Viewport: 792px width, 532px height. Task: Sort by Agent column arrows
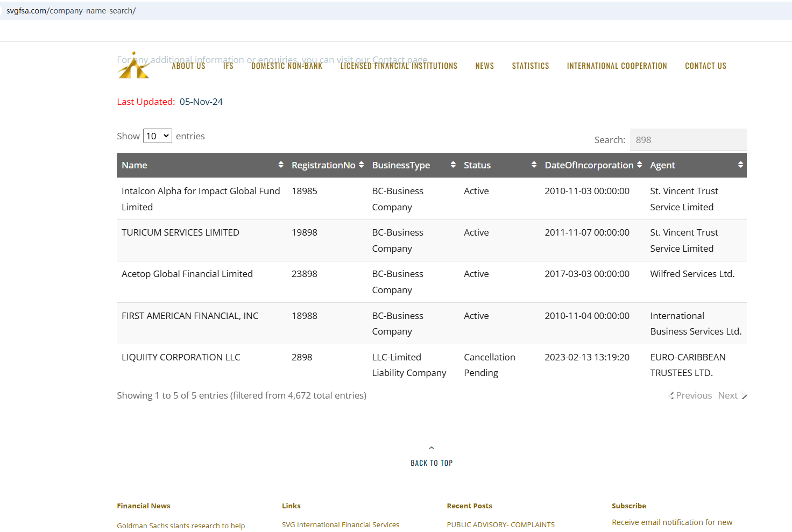coord(740,165)
